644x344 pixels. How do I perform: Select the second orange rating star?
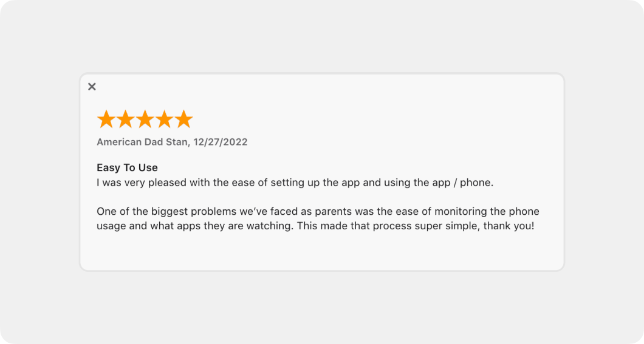(125, 120)
